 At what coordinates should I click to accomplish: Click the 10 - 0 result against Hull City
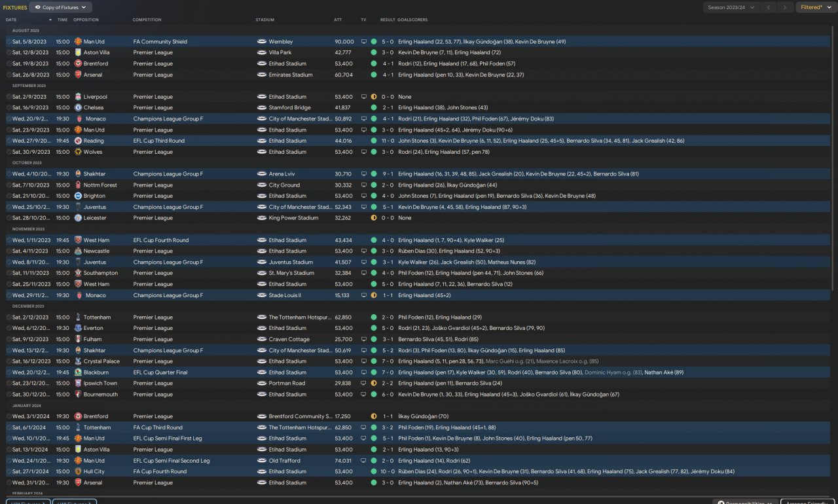pos(388,471)
